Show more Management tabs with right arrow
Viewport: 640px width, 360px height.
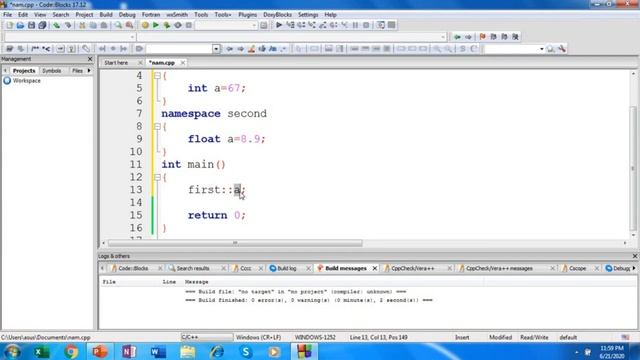click(x=89, y=71)
